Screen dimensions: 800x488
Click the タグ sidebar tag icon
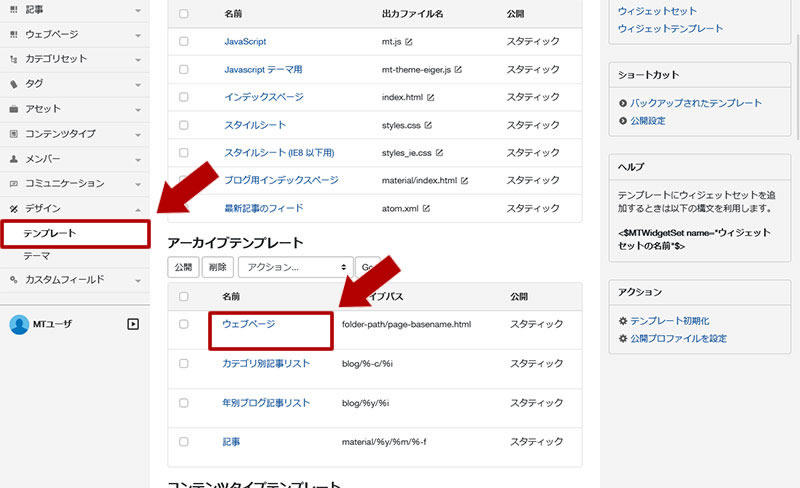(14, 84)
